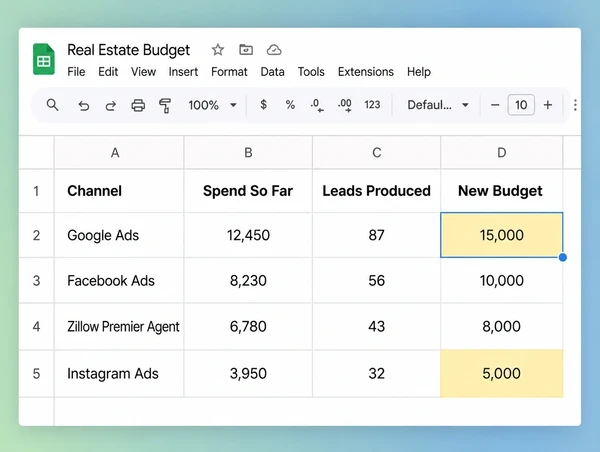Image resolution: width=600 pixels, height=452 pixels.
Task: Click the highlighted 15,000 budget cell
Action: tap(502, 235)
